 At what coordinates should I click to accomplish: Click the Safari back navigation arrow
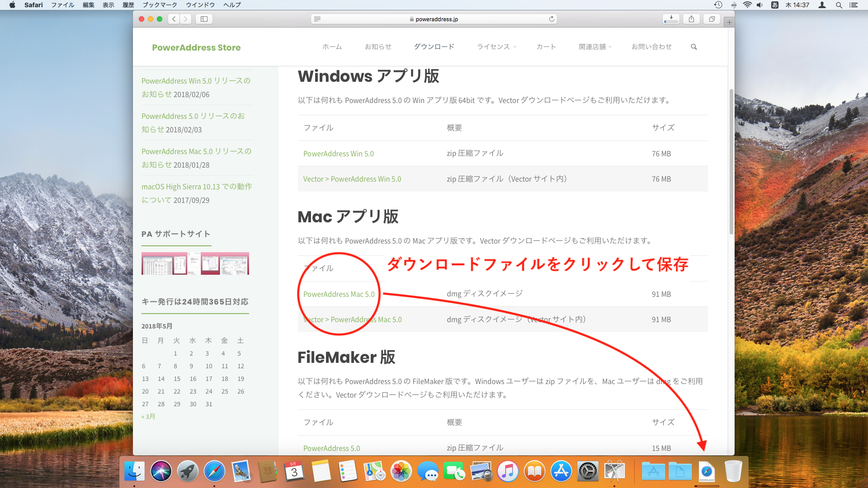(x=174, y=19)
